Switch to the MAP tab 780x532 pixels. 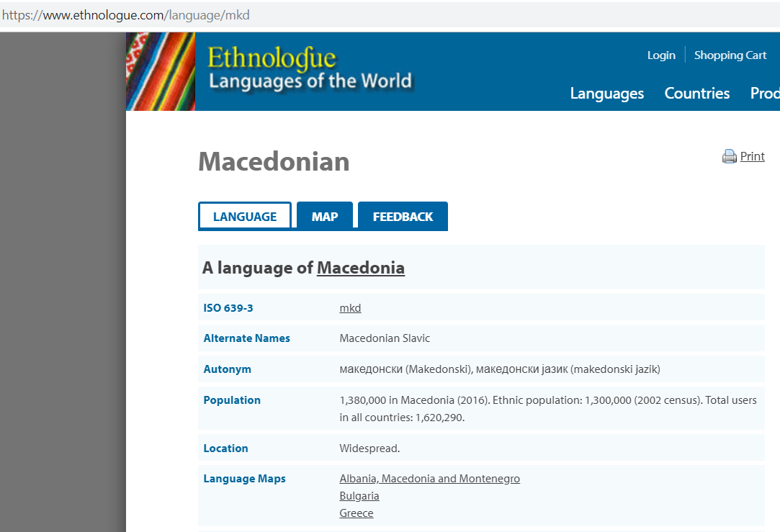325,216
